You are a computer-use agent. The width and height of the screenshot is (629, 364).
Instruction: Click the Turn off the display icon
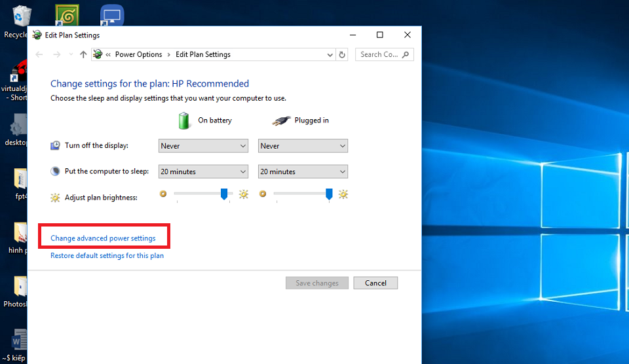55,145
